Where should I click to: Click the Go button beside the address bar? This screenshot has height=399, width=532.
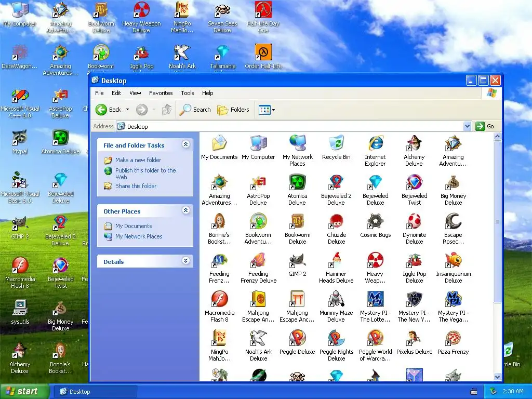tap(485, 126)
